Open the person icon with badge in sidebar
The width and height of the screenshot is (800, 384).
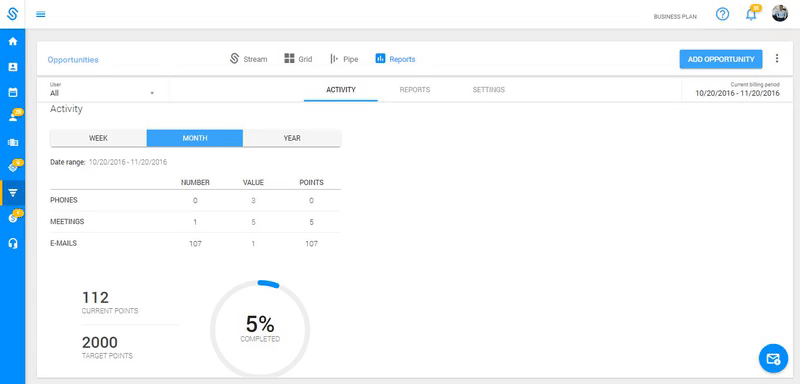tap(14, 116)
